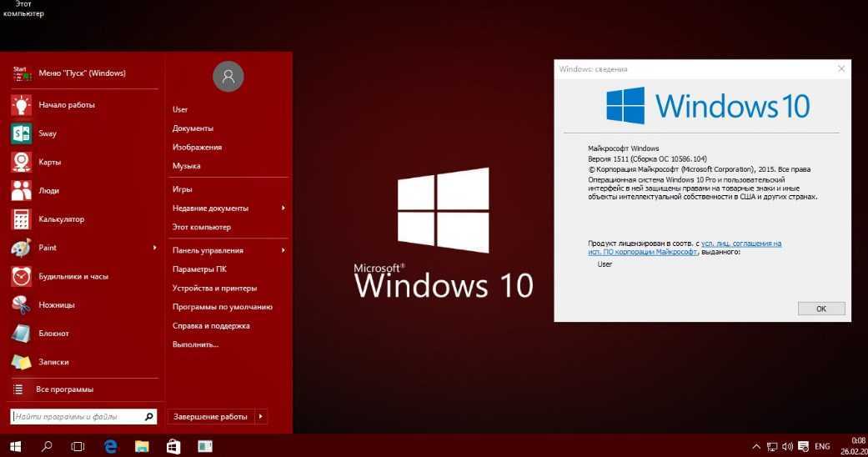Open the User folder entry
The image size is (868, 457).
pos(180,110)
